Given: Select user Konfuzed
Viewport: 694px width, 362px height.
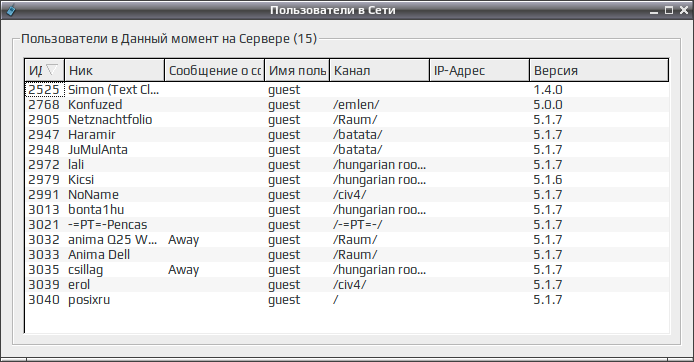Looking at the screenshot, I should [x=95, y=105].
